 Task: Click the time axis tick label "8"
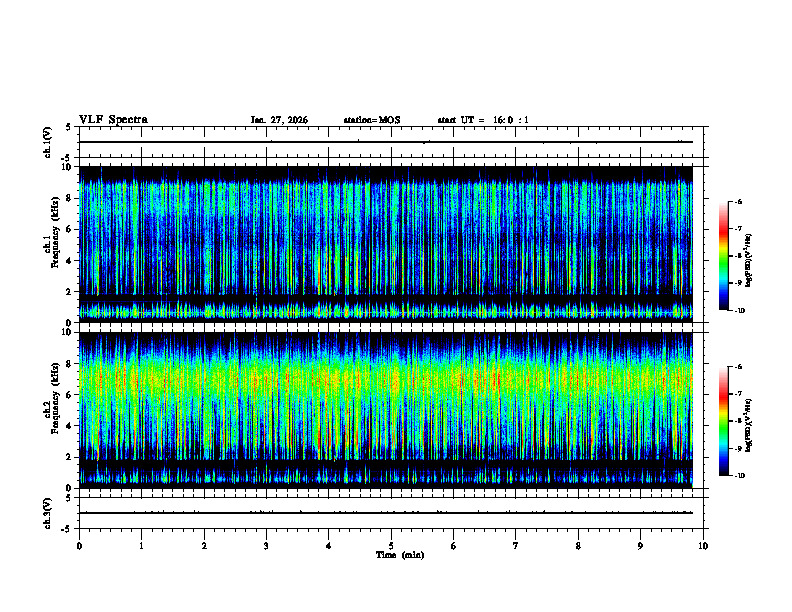(x=578, y=546)
